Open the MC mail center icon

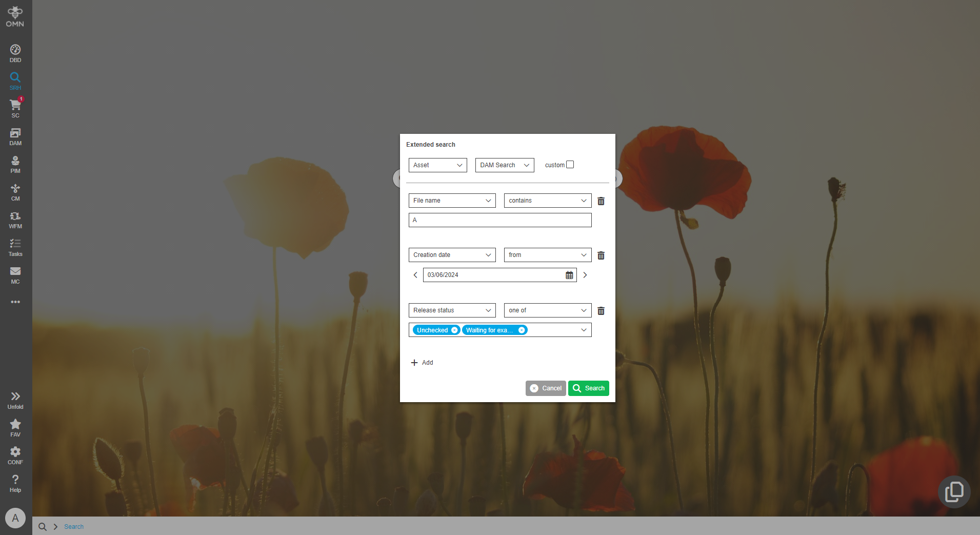15,272
